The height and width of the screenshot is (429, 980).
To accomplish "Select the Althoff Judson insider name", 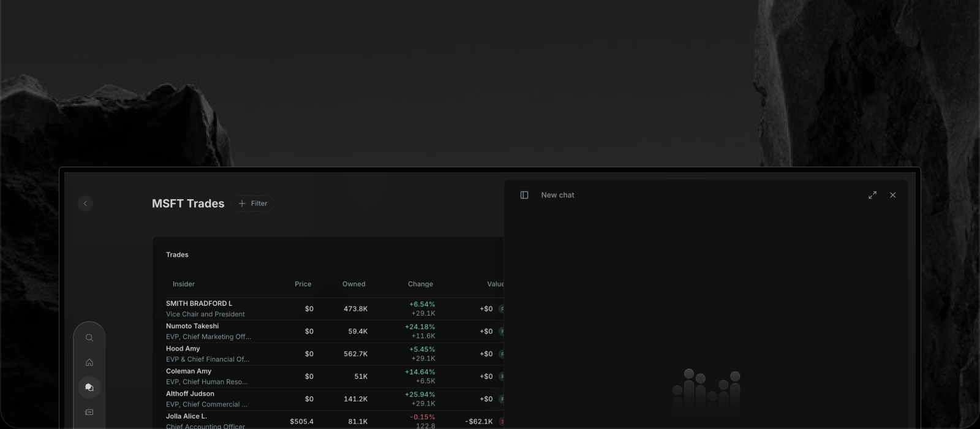I will point(190,394).
